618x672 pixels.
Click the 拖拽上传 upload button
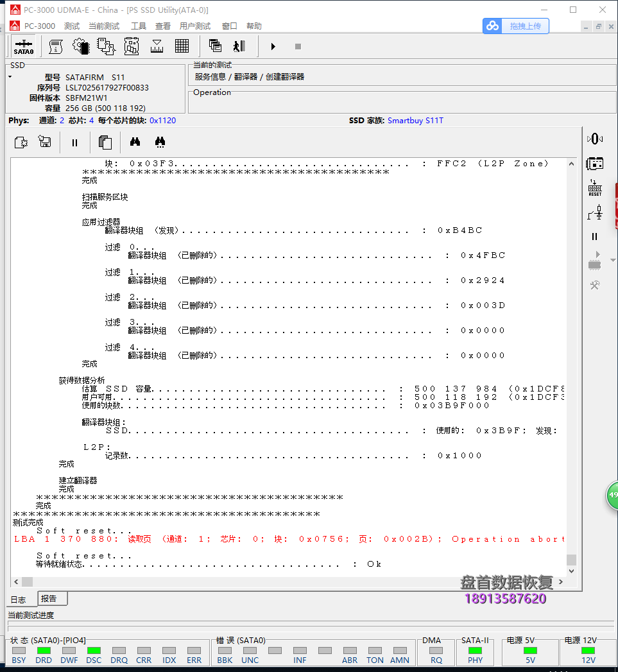tap(516, 26)
